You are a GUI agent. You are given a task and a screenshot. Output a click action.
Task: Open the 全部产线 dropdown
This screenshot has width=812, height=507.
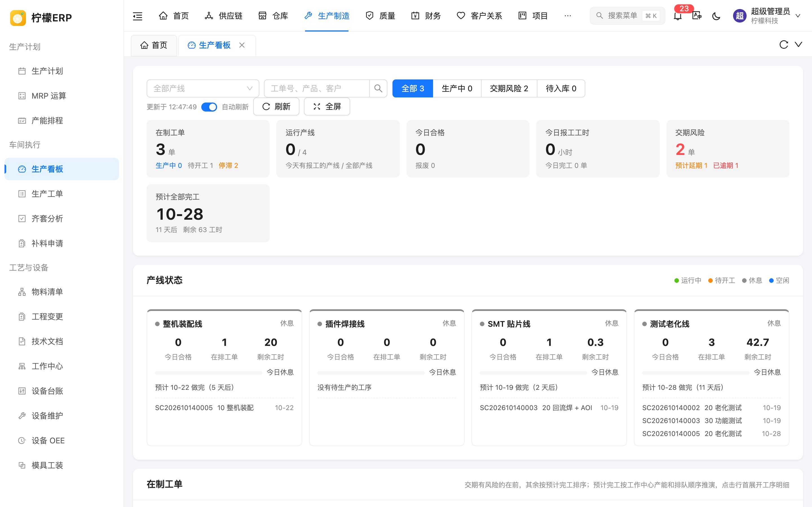click(203, 88)
